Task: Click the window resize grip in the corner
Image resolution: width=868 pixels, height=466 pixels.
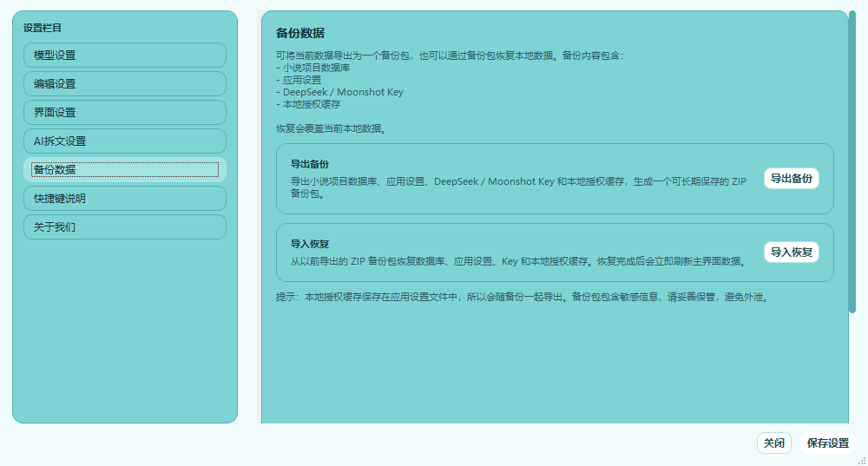Action: [862, 461]
